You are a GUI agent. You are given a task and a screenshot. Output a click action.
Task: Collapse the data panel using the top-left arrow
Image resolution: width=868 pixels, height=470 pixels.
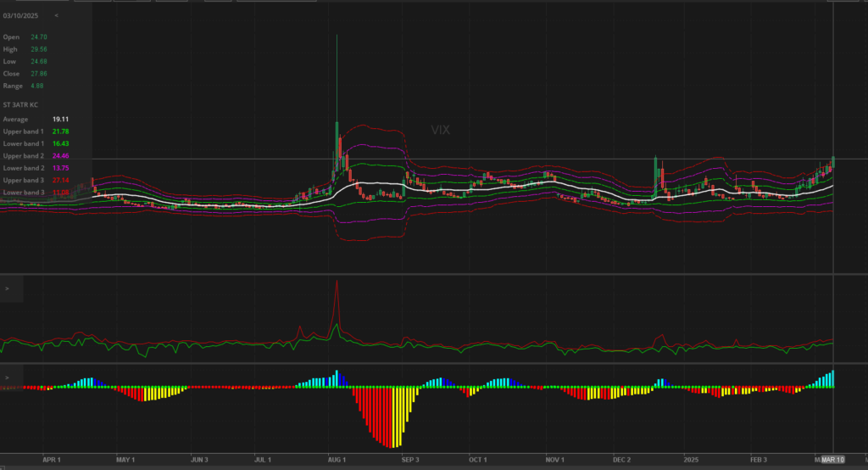(x=57, y=15)
